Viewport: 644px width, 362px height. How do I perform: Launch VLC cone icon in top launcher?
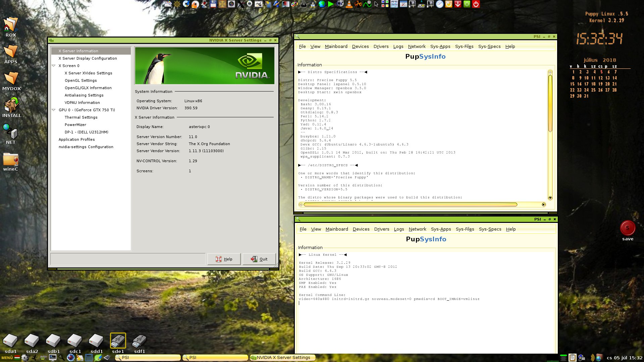tap(349, 4)
